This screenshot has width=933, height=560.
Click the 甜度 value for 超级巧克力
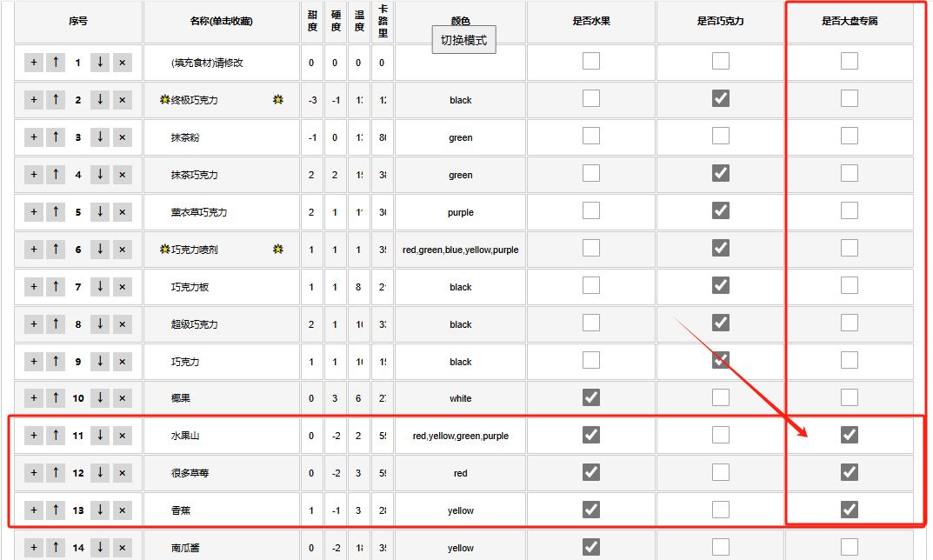[x=312, y=324]
